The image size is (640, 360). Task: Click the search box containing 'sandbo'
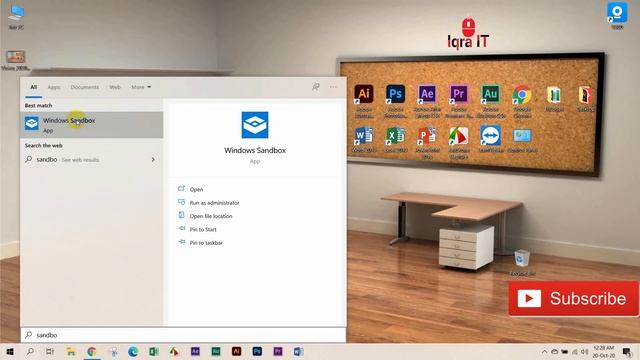(183, 335)
